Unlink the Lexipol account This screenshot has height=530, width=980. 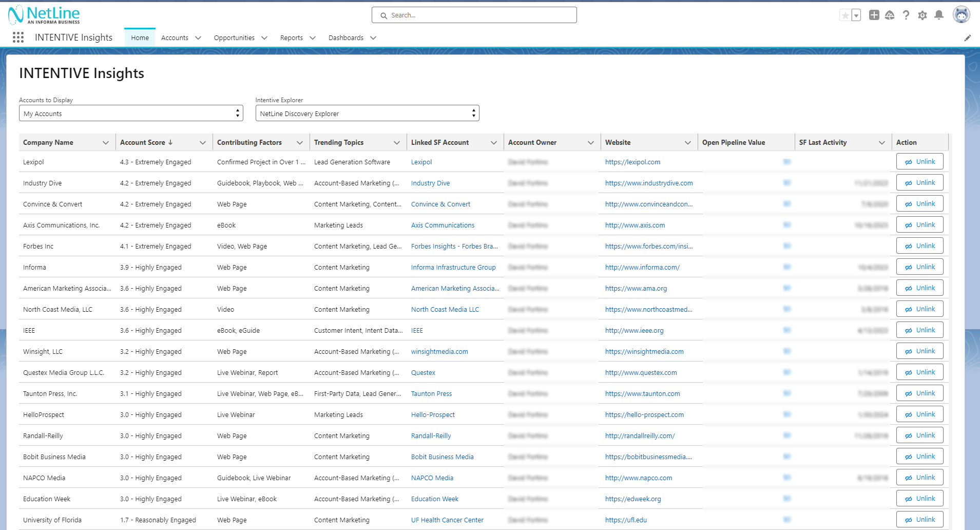(919, 161)
